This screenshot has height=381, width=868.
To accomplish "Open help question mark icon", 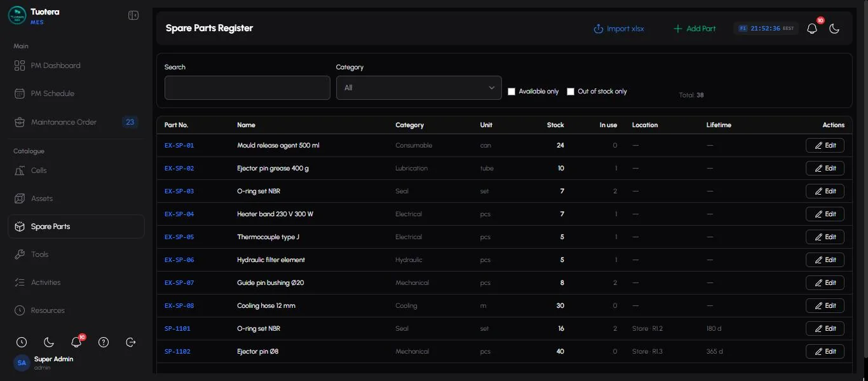I will point(104,342).
